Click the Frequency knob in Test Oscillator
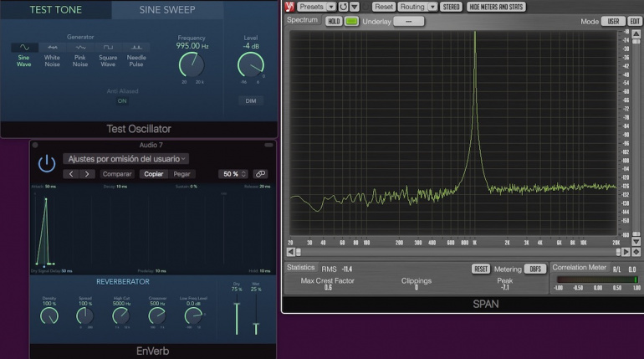 pos(191,64)
